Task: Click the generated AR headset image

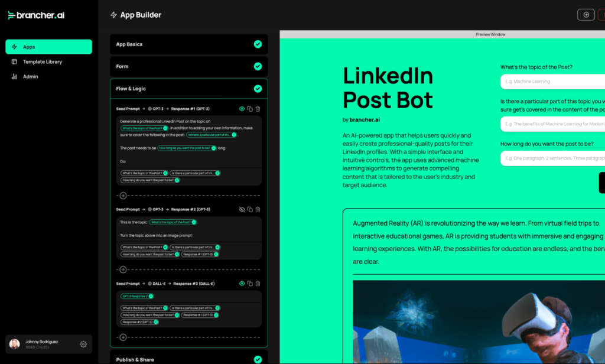Action: point(479,321)
